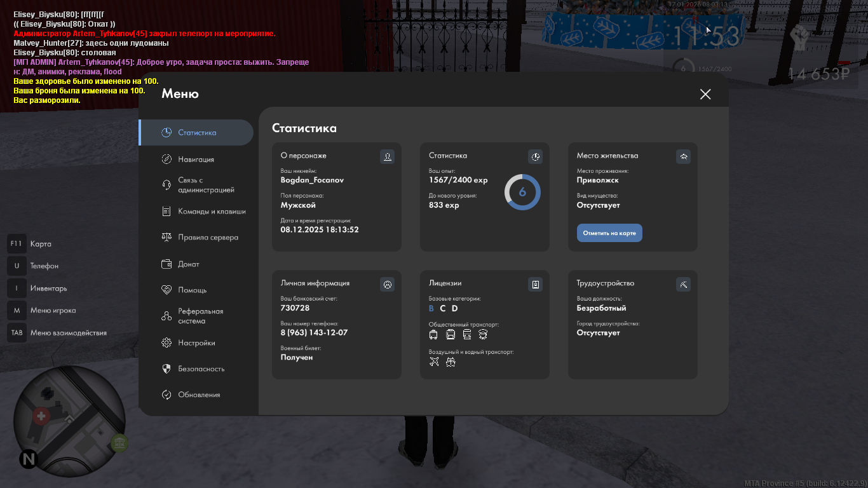Click the face icon in Личная информация card

(x=387, y=284)
